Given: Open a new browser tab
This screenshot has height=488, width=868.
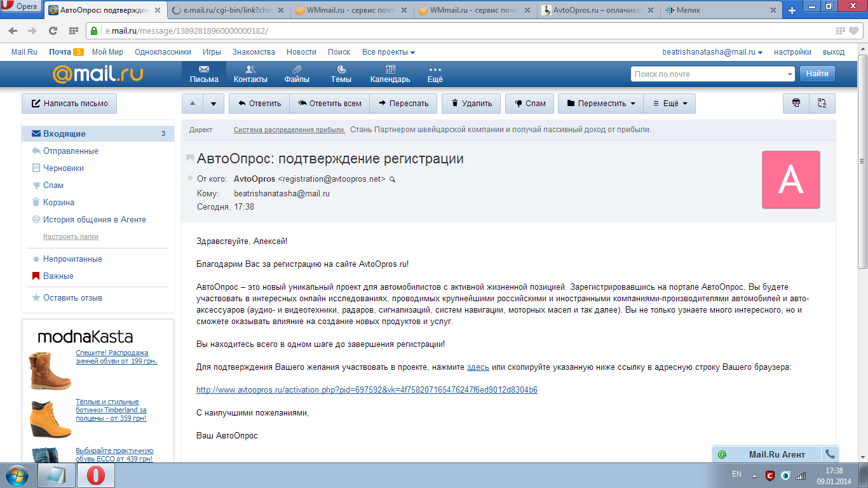Looking at the screenshot, I should pyautogui.click(x=792, y=11).
